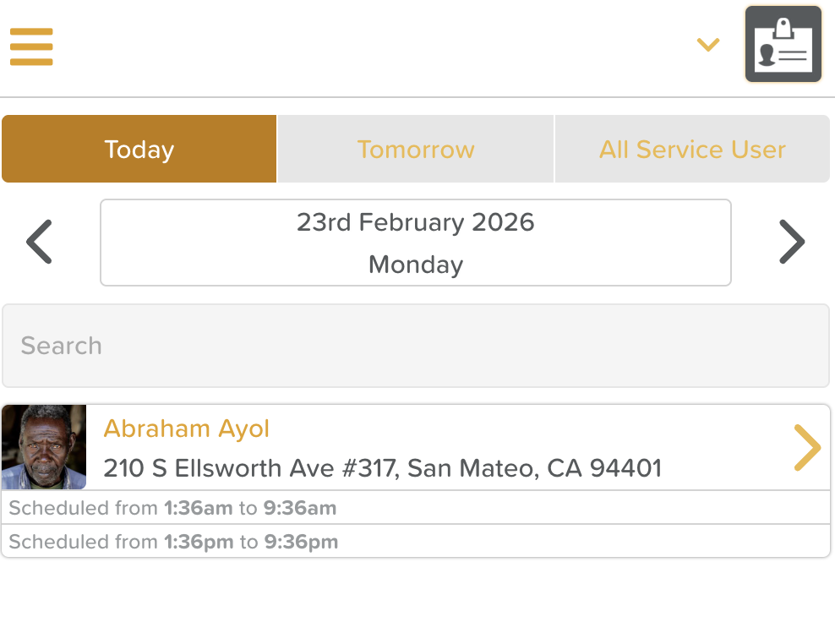
Task: Click the 1:36pm start time
Action: 199,542
